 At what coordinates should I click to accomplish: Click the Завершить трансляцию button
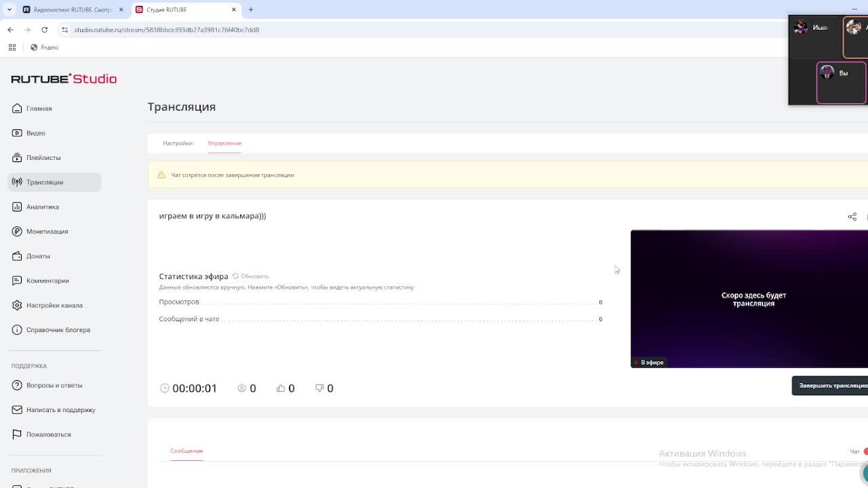tap(830, 386)
